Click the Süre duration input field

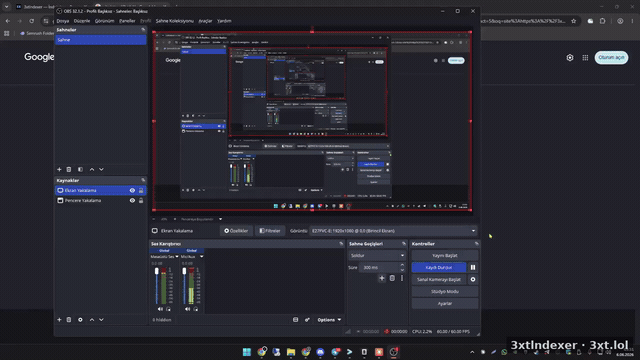click(379, 267)
